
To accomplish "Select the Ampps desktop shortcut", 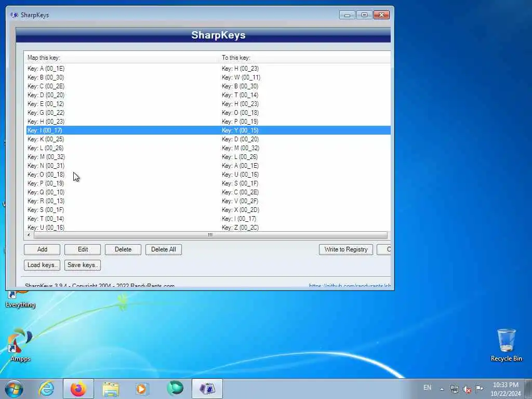I will (20, 345).
